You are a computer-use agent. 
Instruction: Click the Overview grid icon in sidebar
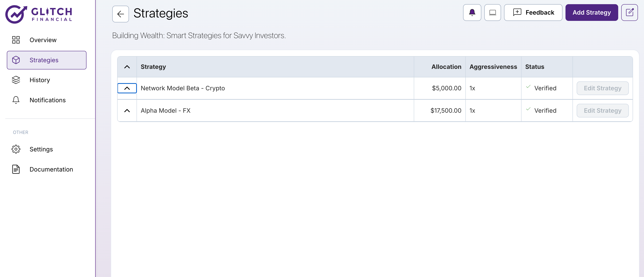coord(16,40)
